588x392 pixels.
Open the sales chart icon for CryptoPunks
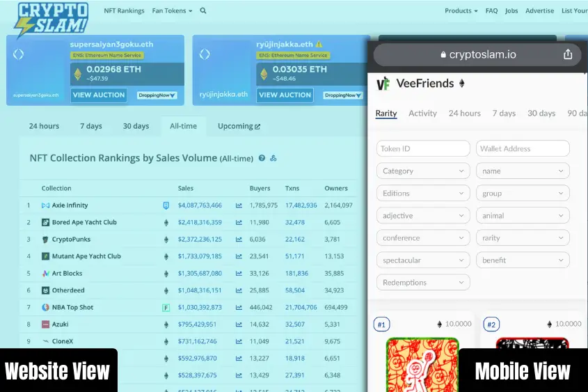pos(239,240)
